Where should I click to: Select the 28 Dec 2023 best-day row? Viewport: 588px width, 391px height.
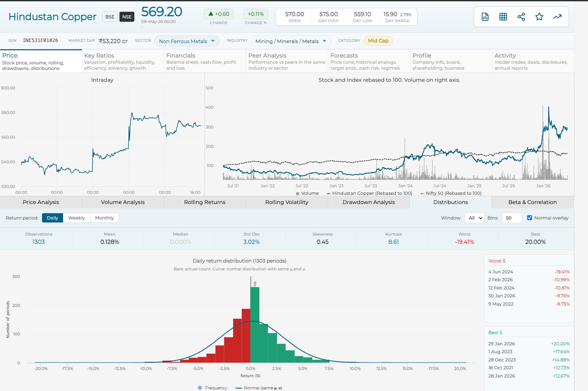click(x=529, y=360)
